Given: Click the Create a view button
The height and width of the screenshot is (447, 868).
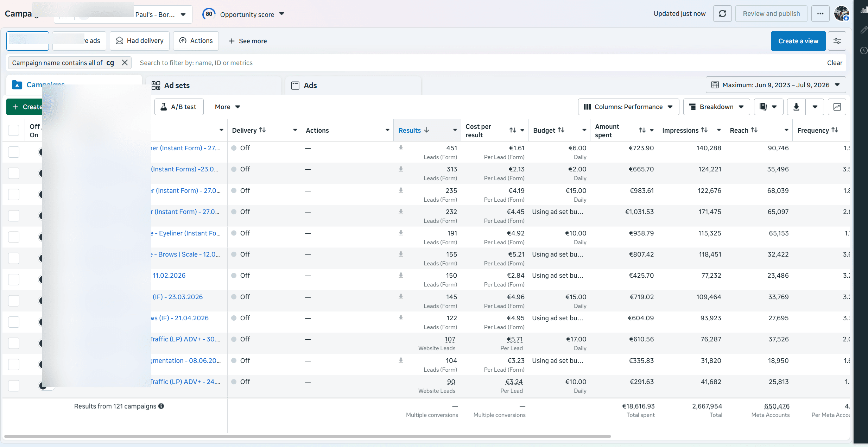Looking at the screenshot, I should pos(798,41).
